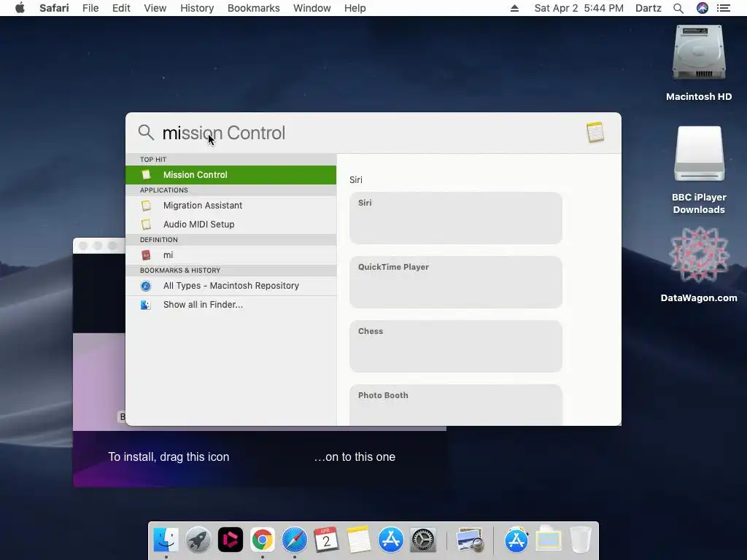
Task: Open System Preferences gear in Dock
Action: [x=423, y=540]
